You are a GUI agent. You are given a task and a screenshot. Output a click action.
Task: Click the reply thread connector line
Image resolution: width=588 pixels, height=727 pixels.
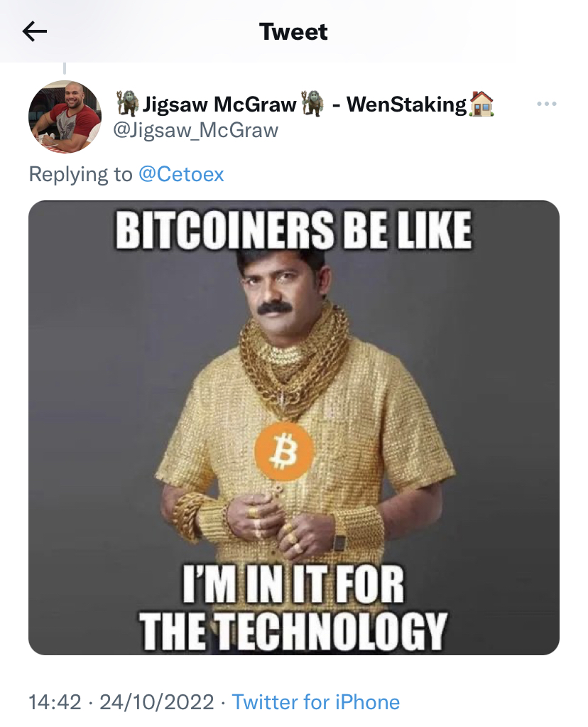(x=65, y=68)
